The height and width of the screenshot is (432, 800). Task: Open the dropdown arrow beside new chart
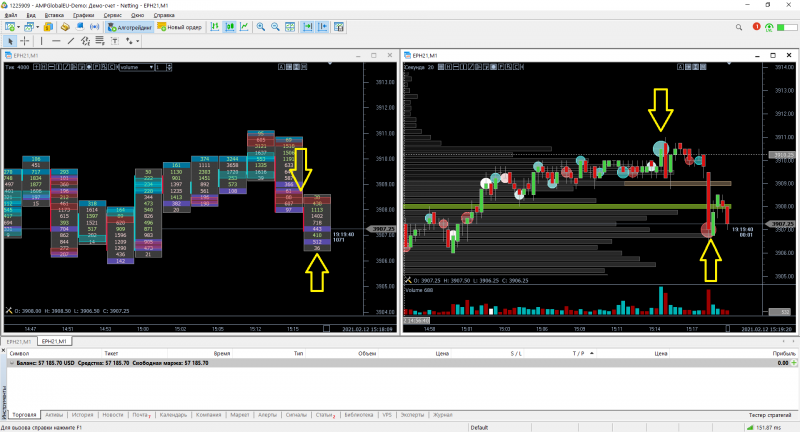coord(18,27)
